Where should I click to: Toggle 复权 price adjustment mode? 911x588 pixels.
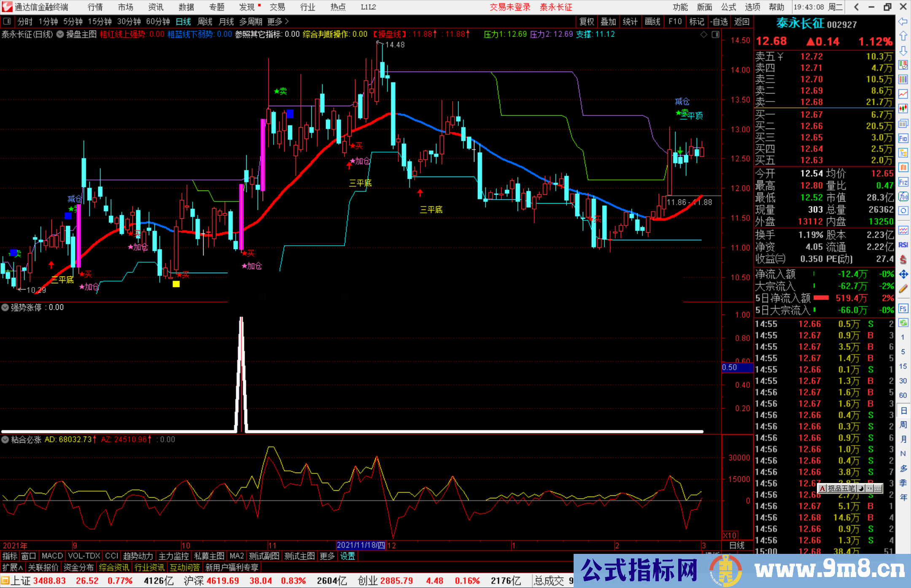(x=586, y=21)
